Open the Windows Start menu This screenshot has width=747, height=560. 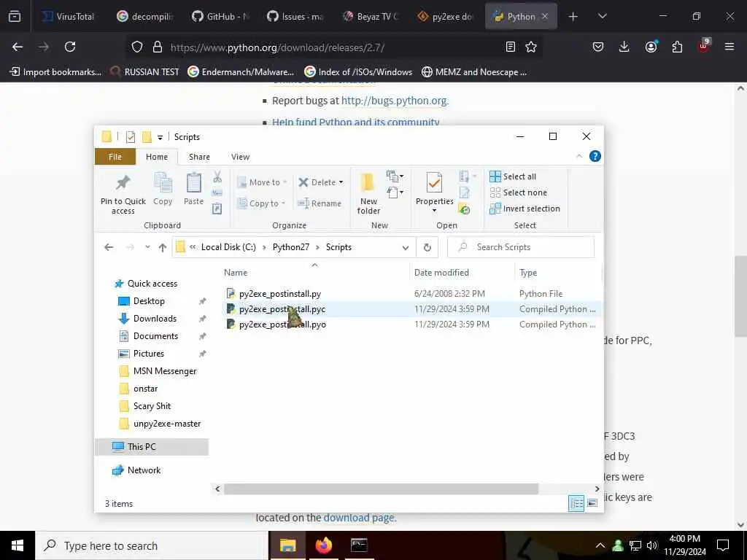[18, 545]
